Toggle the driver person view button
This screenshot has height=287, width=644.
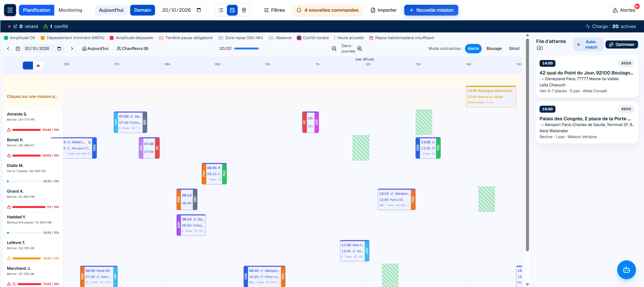(28, 66)
